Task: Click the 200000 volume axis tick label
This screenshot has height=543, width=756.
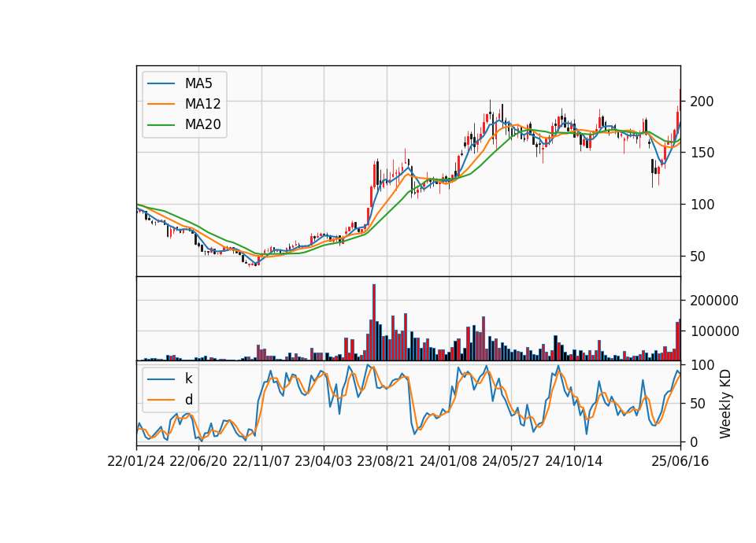Action: click(714, 301)
